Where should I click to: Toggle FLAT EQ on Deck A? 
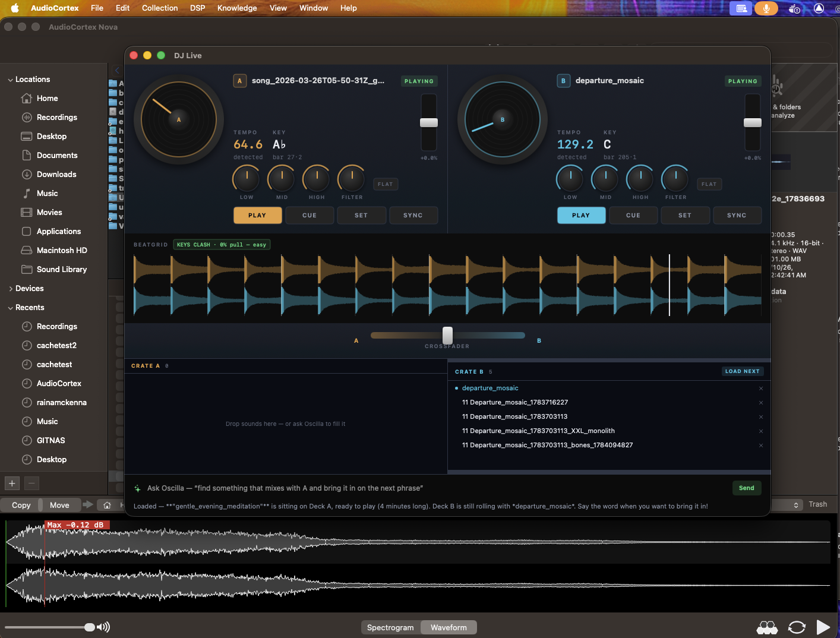coord(386,184)
